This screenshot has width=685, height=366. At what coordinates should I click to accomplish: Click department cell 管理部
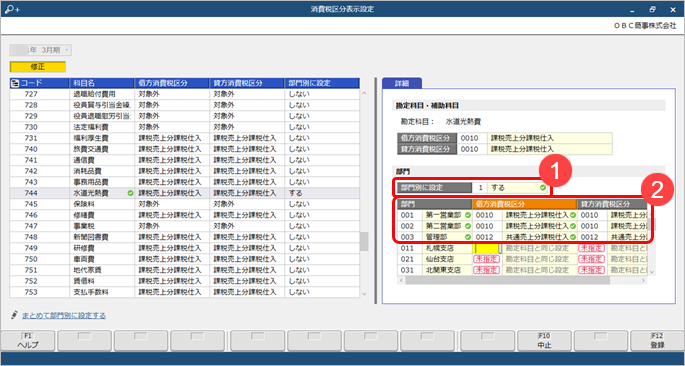pyautogui.click(x=447, y=237)
